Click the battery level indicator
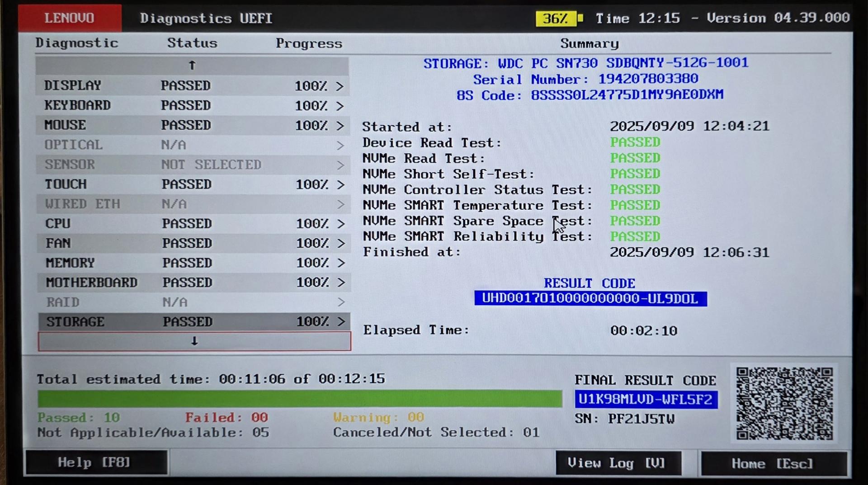868x485 pixels. point(559,19)
